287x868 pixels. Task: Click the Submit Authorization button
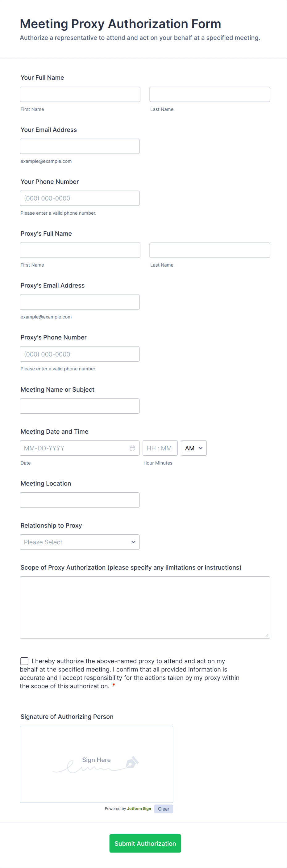[145, 843]
